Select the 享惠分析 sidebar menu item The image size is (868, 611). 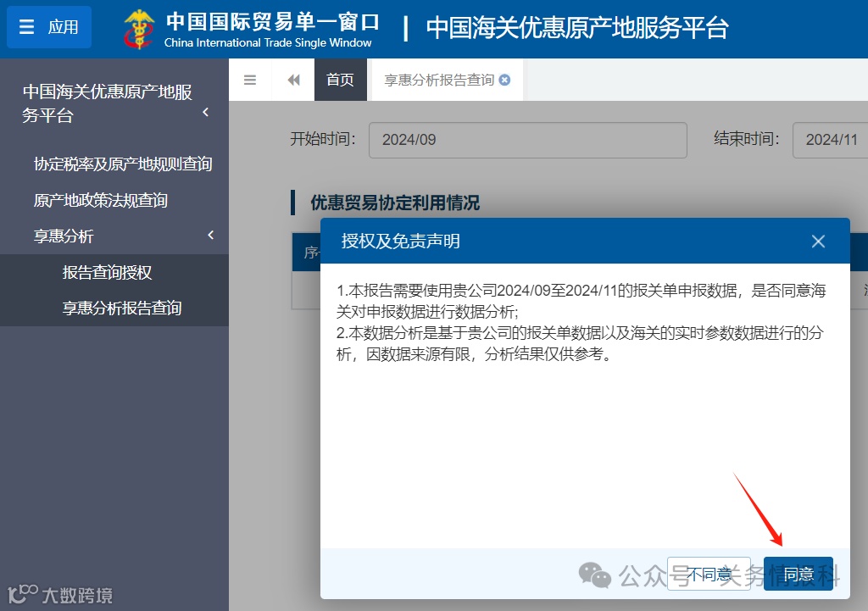point(64,236)
